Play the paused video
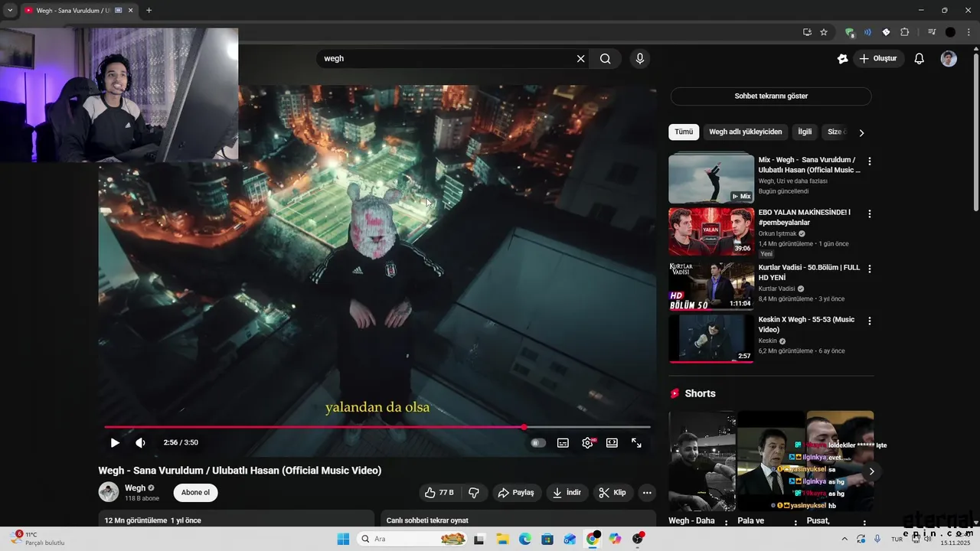Viewport: 980px width, 551px height. [115, 442]
